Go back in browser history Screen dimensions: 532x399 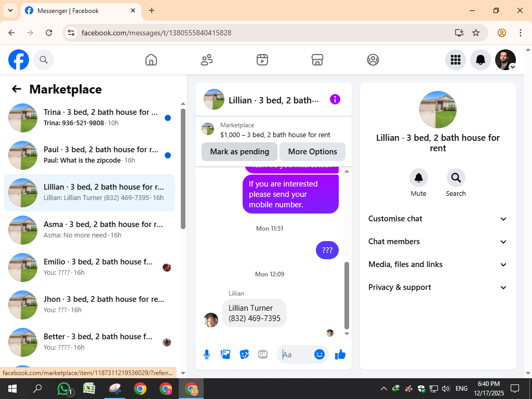click(x=11, y=33)
